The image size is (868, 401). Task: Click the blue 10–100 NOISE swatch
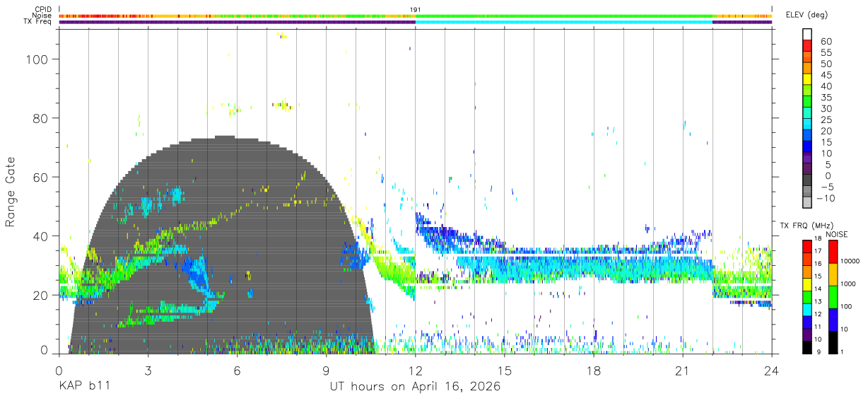(x=832, y=319)
